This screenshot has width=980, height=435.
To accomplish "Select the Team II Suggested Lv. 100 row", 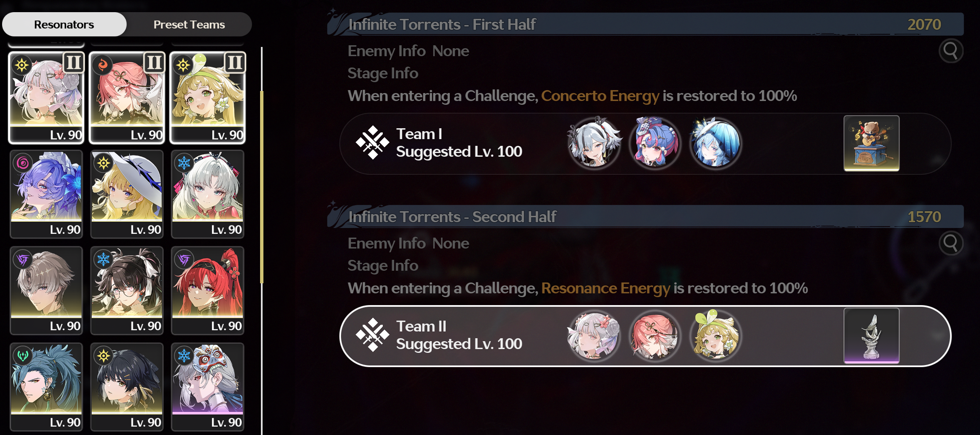I will click(645, 336).
